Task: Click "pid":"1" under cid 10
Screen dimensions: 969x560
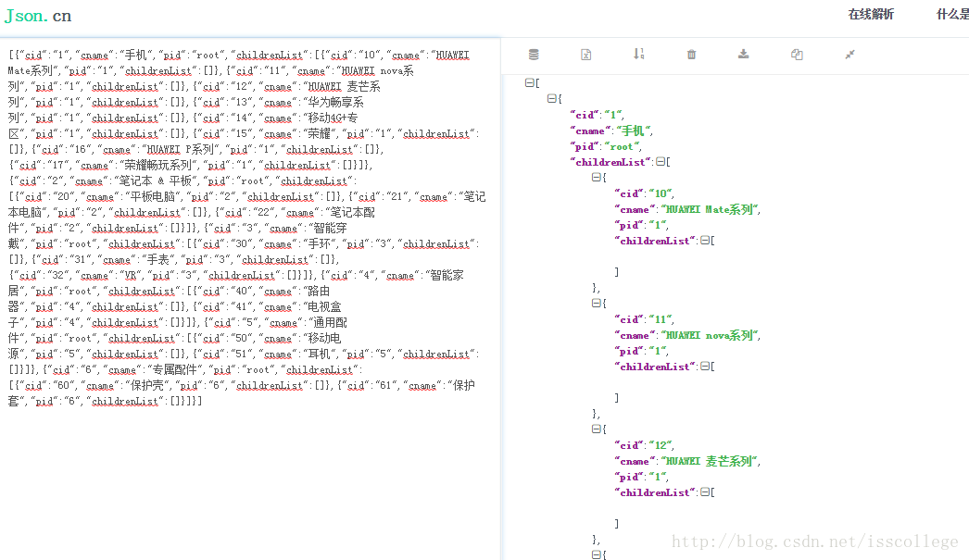Action: click(641, 225)
